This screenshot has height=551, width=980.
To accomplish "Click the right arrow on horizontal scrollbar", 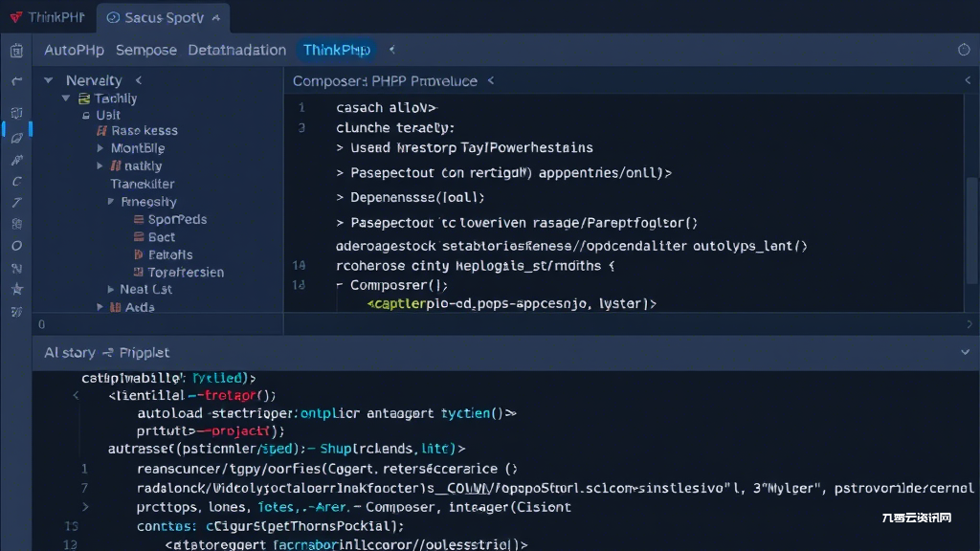I will point(969,324).
